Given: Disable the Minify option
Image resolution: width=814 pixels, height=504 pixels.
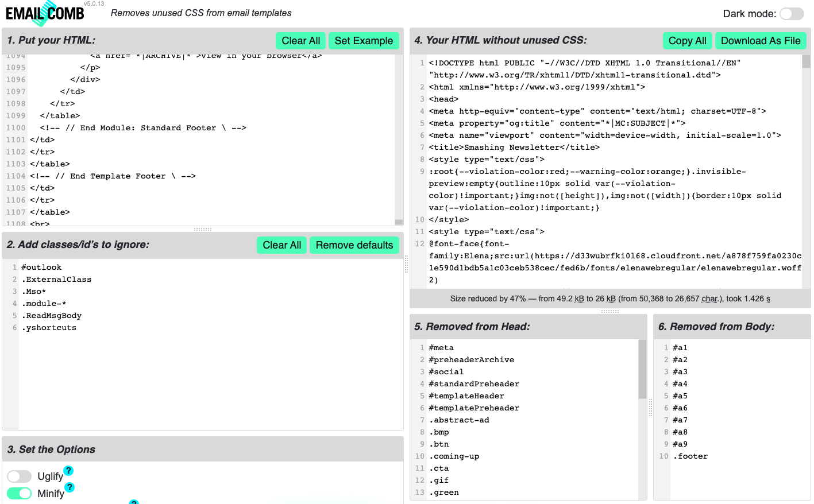Looking at the screenshot, I should [20, 494].
